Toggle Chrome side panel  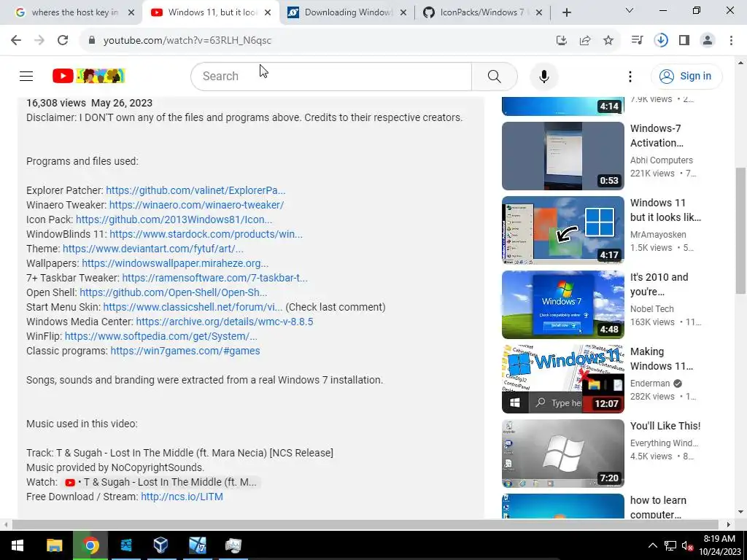[684, 41]
